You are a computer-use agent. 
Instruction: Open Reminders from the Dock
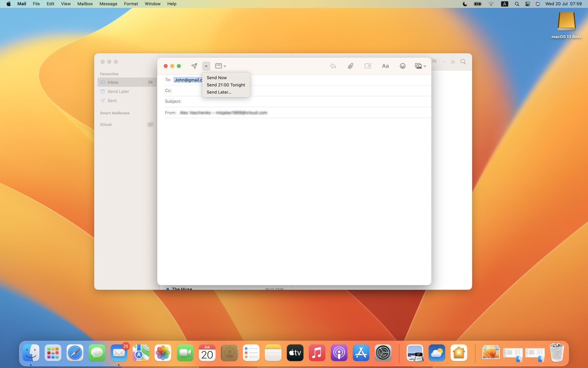[x=251, y=353]
